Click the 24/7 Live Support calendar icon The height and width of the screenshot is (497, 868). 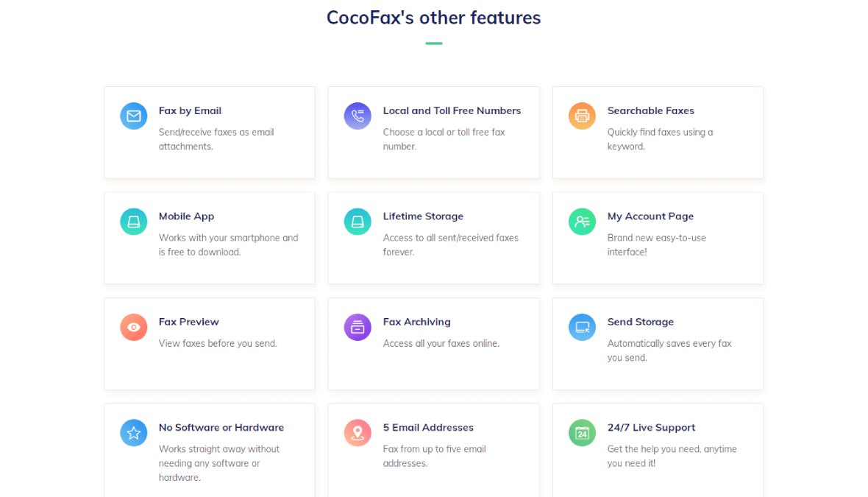point(581,432)
